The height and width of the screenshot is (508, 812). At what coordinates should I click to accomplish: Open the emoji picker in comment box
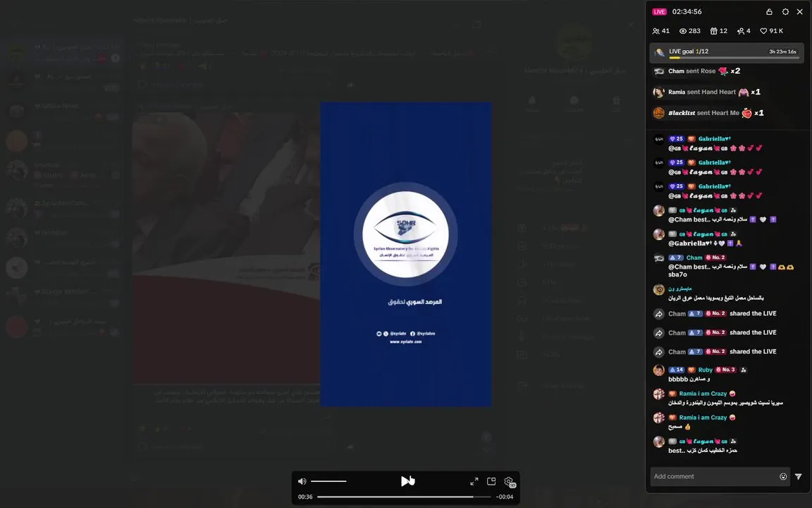click(x=783, y=476)
